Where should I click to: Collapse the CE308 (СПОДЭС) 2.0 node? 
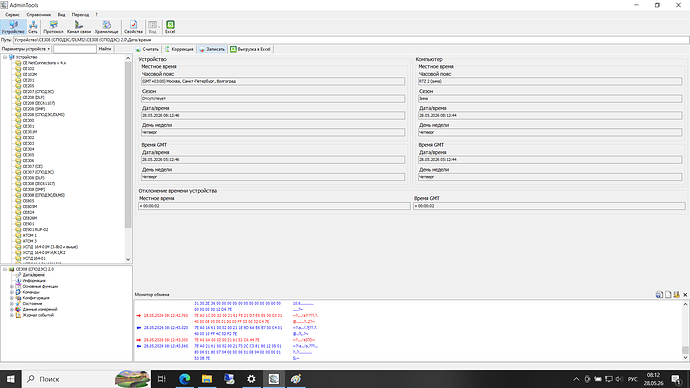(5, 269)
